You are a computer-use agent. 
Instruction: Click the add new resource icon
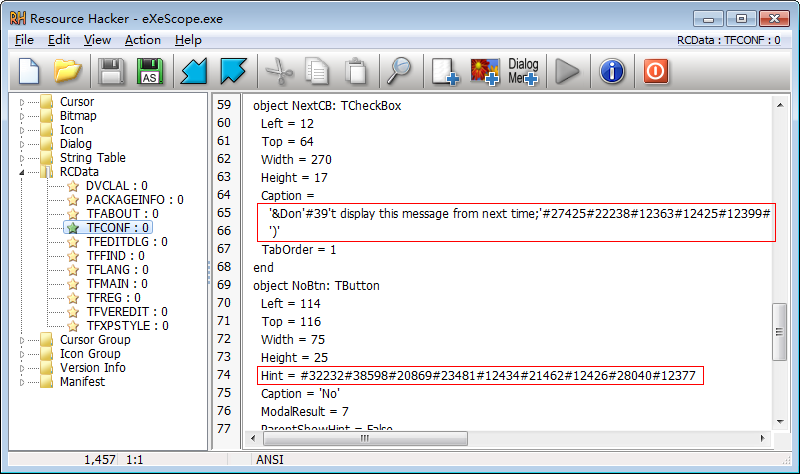point(445,71)
